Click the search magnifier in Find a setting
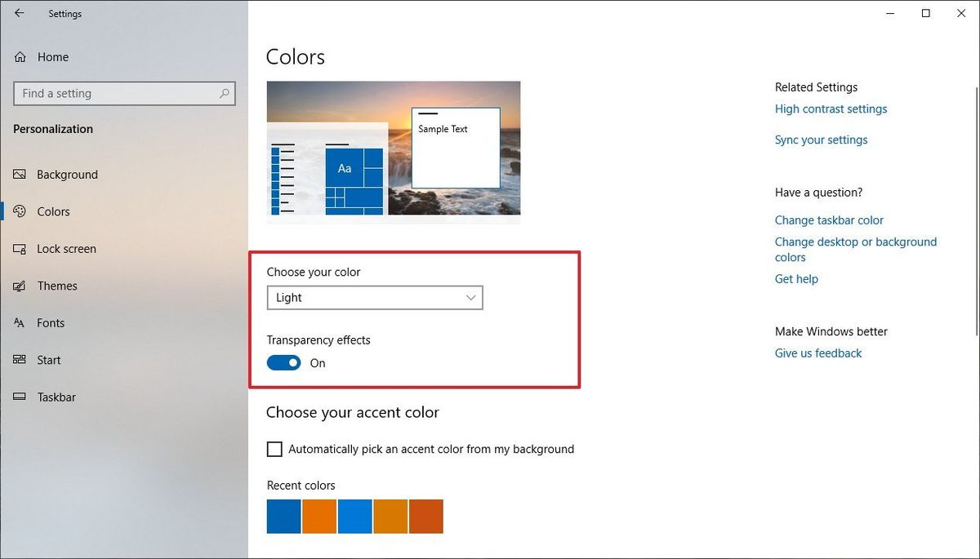This screenshot has width=980, height=559. click(224, 93)
